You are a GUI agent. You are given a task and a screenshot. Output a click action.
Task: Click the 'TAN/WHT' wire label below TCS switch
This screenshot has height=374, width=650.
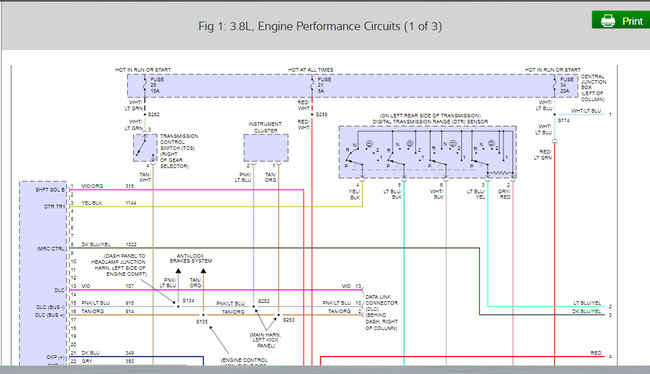coord(145,177)
